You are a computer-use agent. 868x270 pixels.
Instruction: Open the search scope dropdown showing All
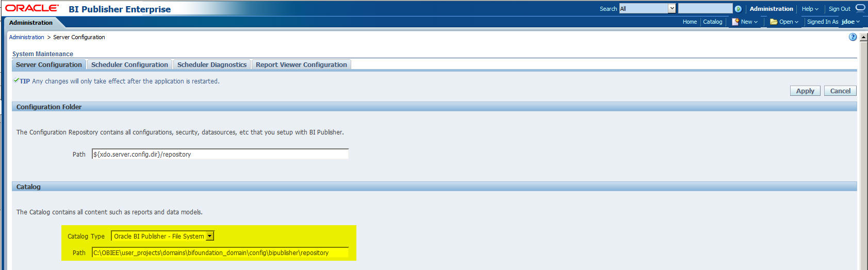pos(647,8)
